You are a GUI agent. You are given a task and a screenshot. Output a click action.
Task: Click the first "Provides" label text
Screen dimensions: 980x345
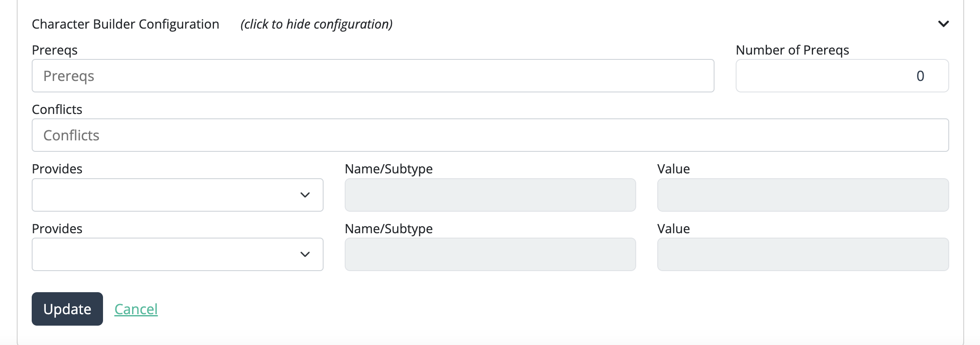pos(57,169)
